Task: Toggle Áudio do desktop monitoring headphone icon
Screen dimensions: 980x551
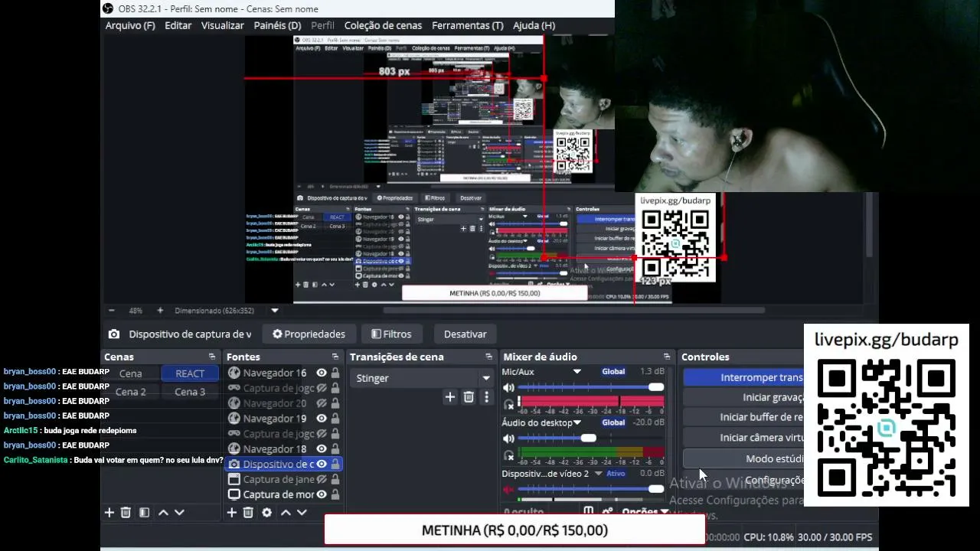Action: coord(509,456)
